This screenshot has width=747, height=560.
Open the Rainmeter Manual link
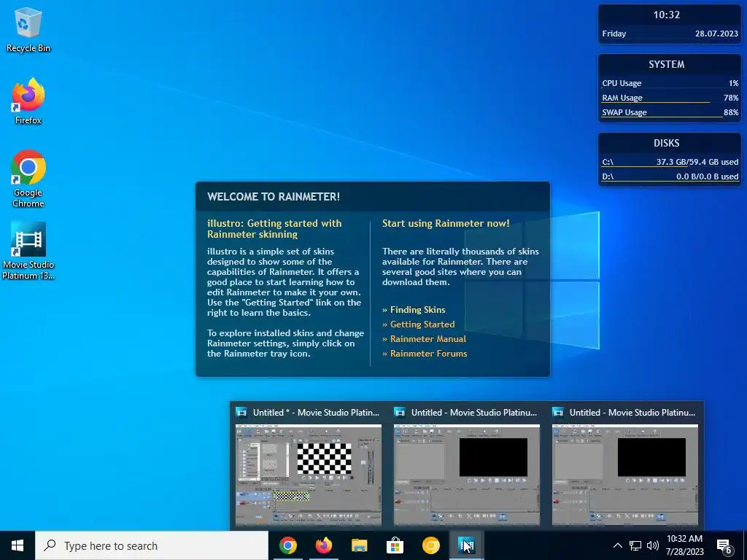click(427, 339)
